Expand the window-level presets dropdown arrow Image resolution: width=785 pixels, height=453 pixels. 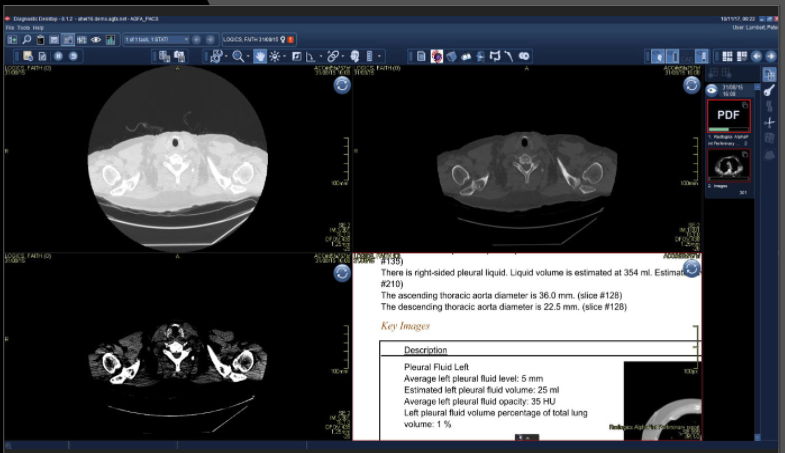tap(287, 56)
